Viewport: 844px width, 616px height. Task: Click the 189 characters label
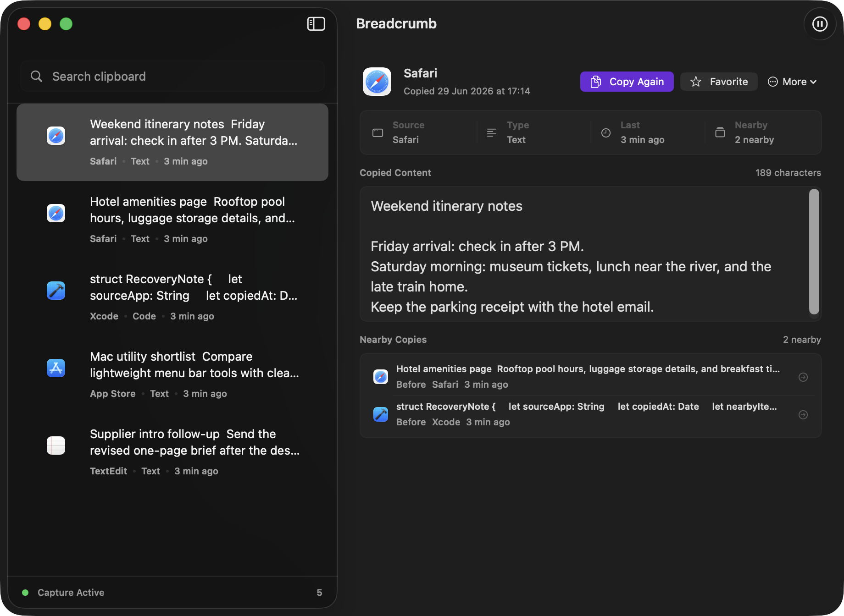tap(788, 173)
